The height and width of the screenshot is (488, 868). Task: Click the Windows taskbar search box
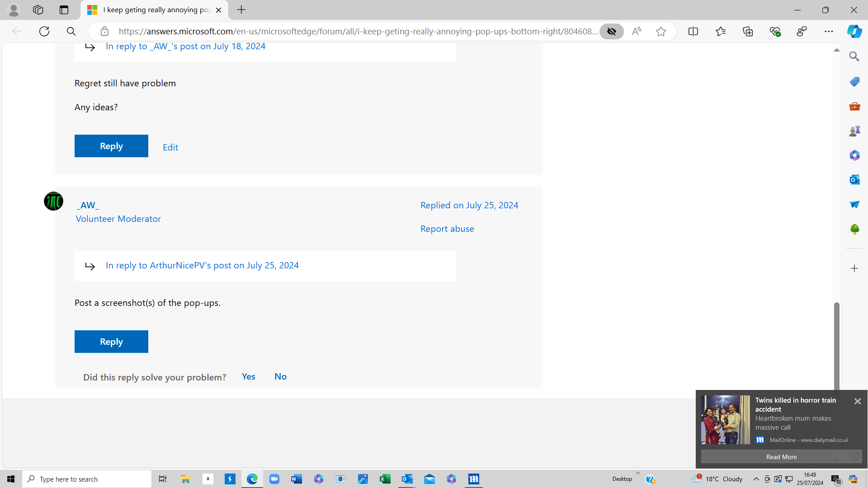(87, 479)
